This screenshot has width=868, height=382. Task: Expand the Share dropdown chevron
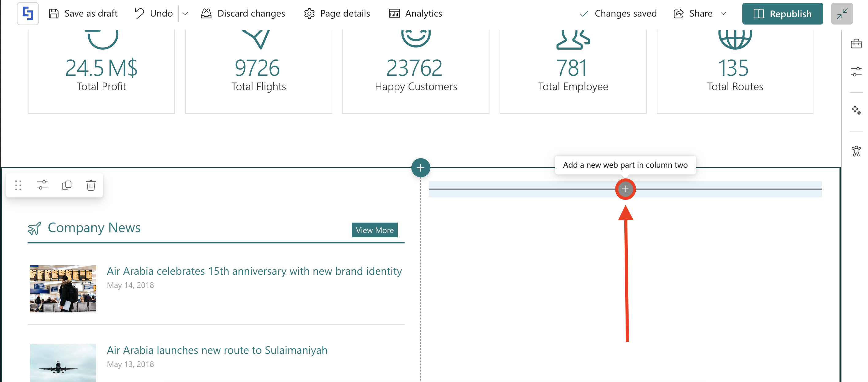[723, 13]
